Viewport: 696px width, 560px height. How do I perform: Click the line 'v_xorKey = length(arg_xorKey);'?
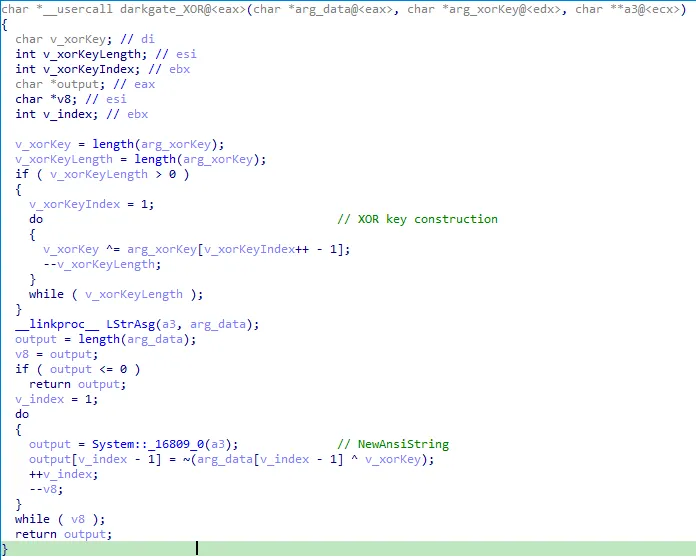pos(120,144)
